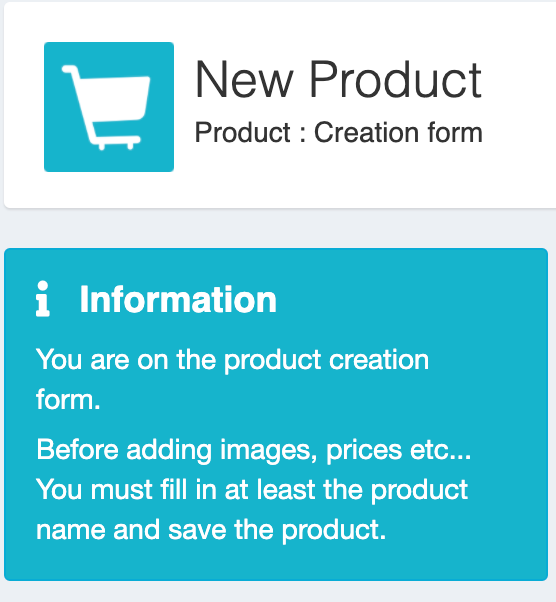The height and width of the screenshot is (602, 556).
Task: Click the word 'prices' in info text
Action: point(364,450)
